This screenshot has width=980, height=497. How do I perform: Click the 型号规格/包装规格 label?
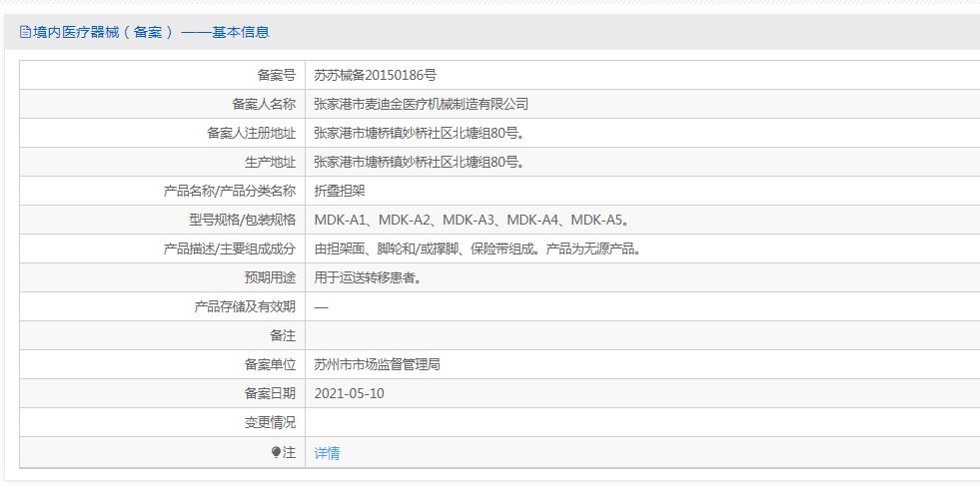(x=243, y=220)
